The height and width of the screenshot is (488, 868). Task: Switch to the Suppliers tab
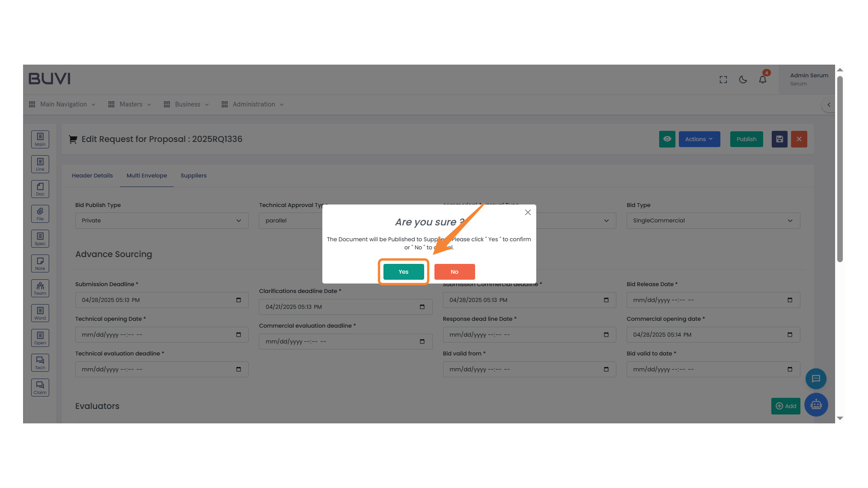coord(193,176)
